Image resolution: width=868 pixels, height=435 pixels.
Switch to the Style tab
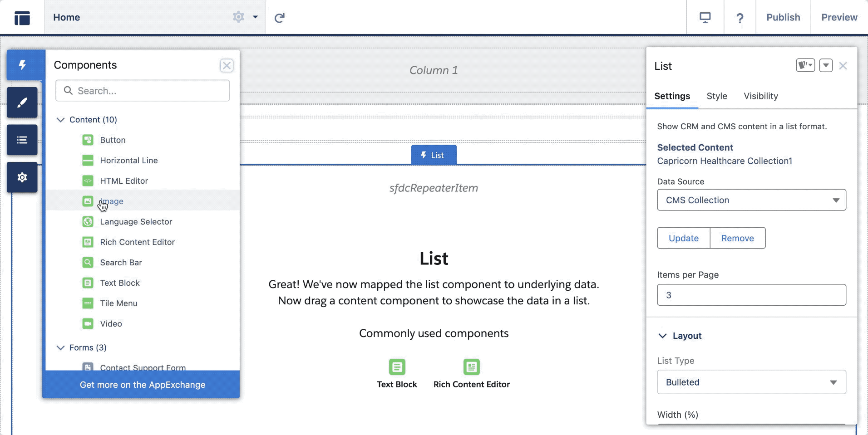click(717, 96)
